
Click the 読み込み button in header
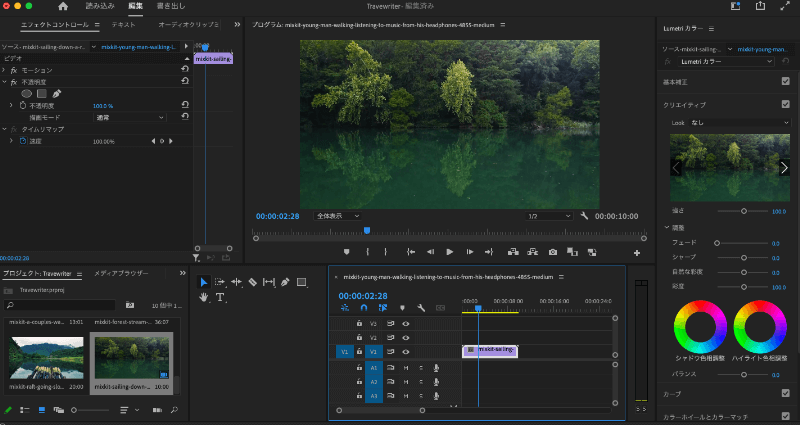pos(99,6)
